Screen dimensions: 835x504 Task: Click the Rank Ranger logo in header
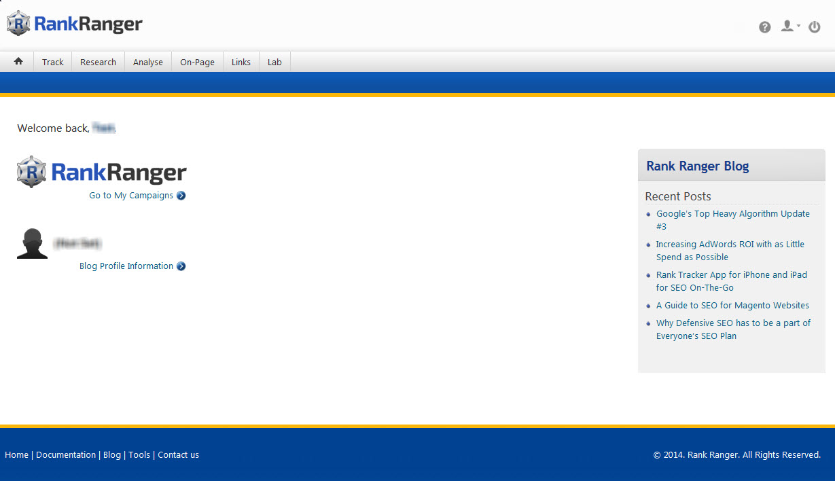[x=75, y=24]
